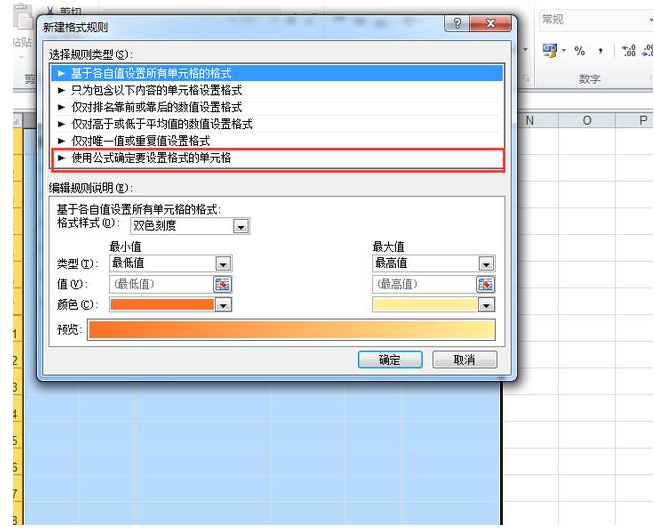The image size is (654, 531).
Task: Select rule 仅对唯一值或重复值设置格式
Action: 277,141
